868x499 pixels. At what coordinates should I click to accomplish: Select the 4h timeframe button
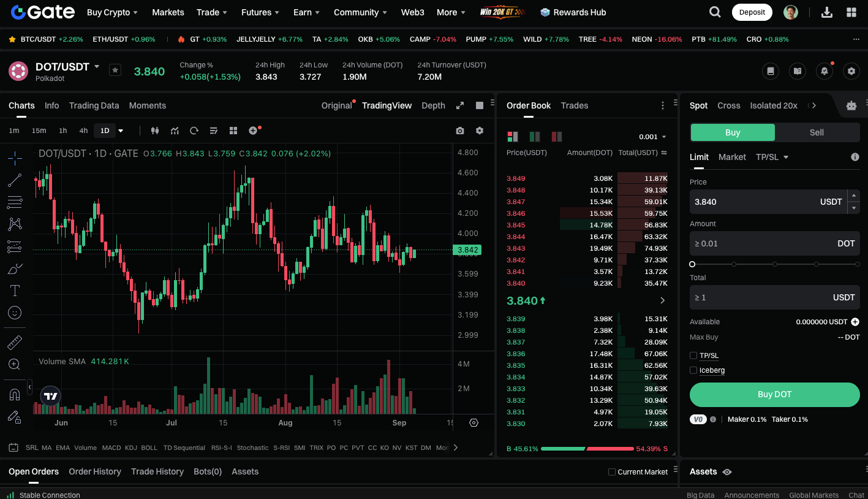point(83,131)
